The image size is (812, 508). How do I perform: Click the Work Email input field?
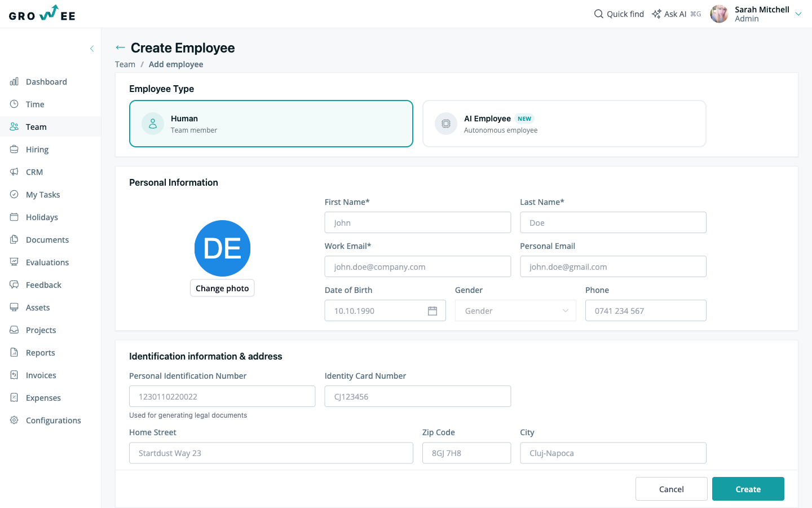[x=418, y=266]
